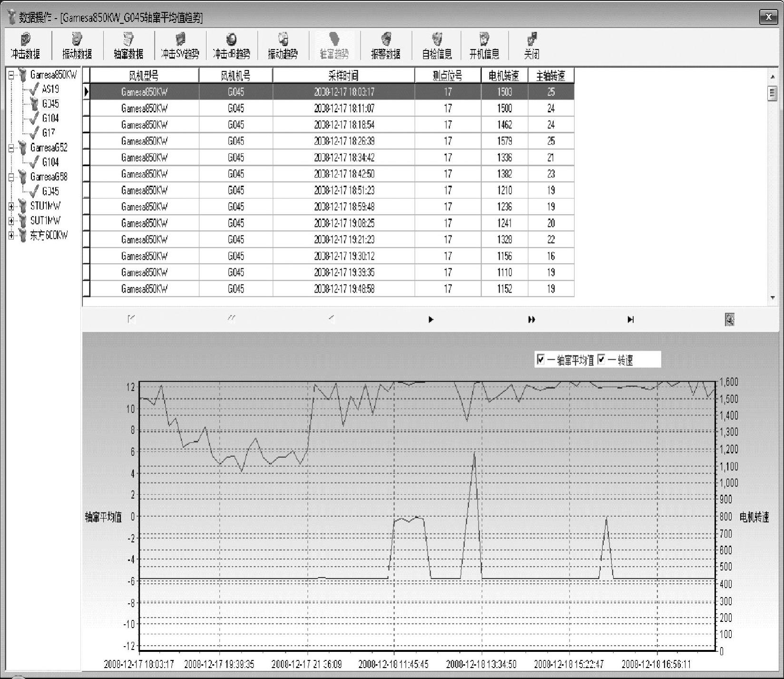Select the row sampled at 18:59:48
This screenshot has width=784, height=679.
pyautogui.click(x=332, y=207)
